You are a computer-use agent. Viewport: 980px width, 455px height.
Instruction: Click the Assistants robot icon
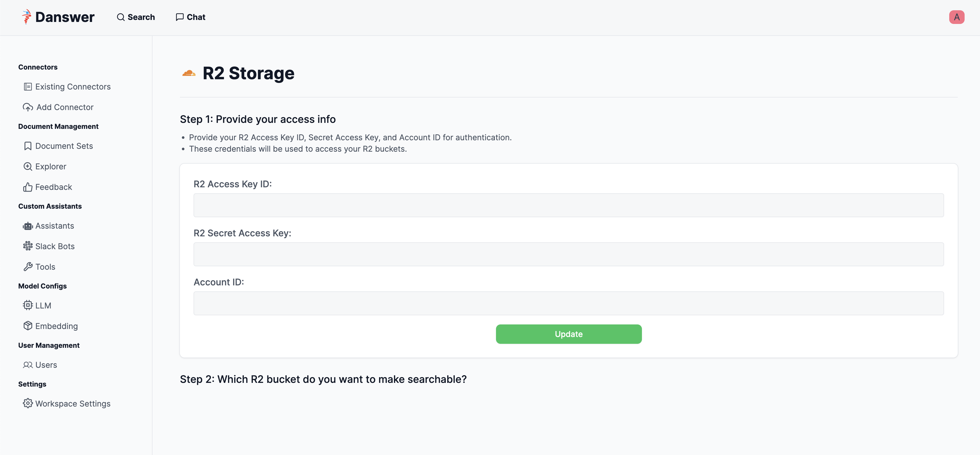(28, 226)
